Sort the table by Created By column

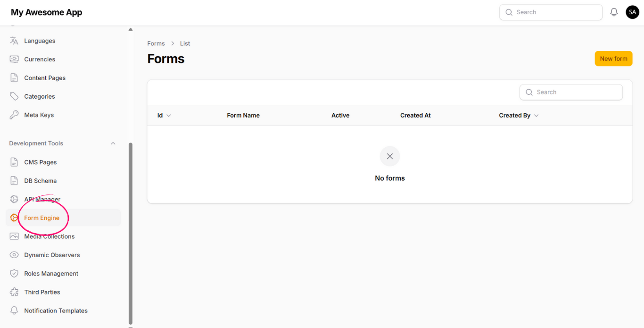click(518, 116)
